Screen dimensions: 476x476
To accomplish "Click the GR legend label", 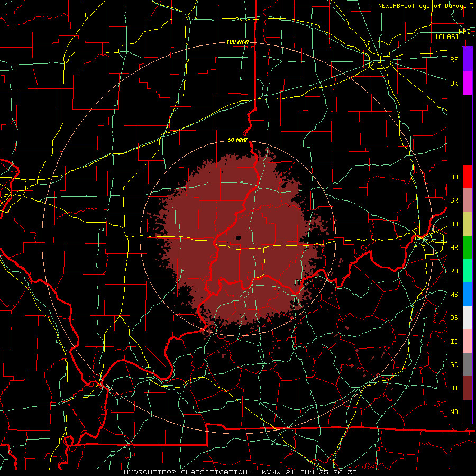I will click(x=454, y=200).
